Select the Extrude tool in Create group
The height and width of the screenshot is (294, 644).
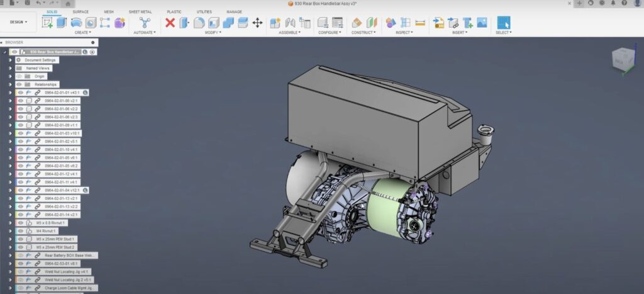point(62,23)
